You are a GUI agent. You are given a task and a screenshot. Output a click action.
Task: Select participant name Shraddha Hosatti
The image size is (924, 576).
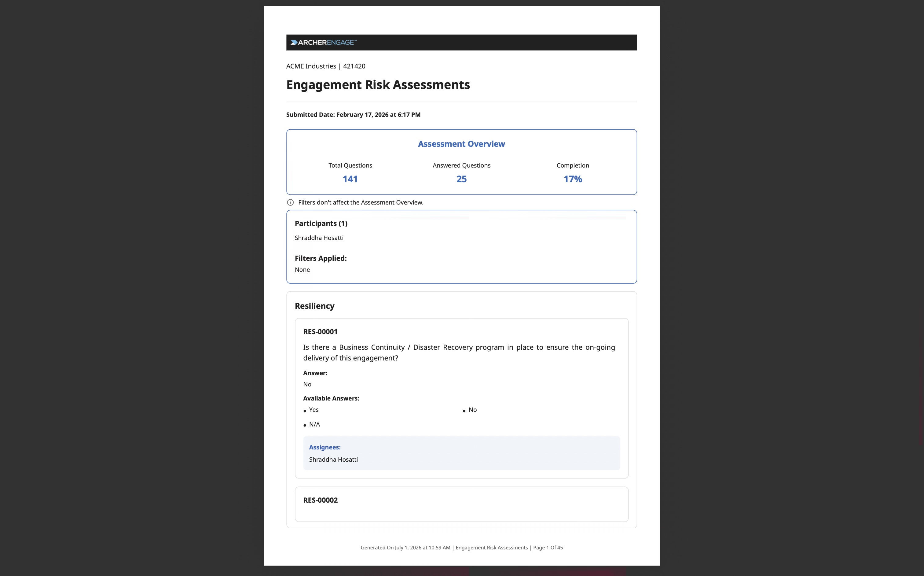tap(319, 238)
